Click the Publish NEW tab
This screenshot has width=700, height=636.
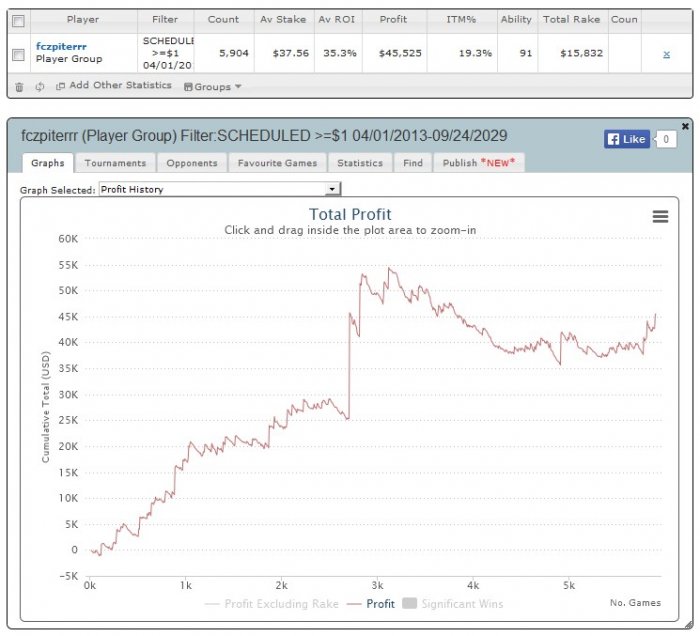click(x=479, y=163)
